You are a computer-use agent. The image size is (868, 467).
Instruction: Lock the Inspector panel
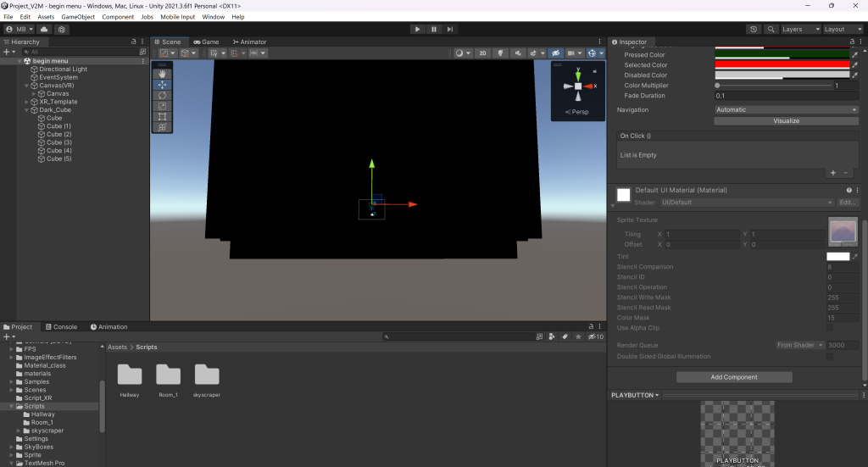tap(852, 42)
